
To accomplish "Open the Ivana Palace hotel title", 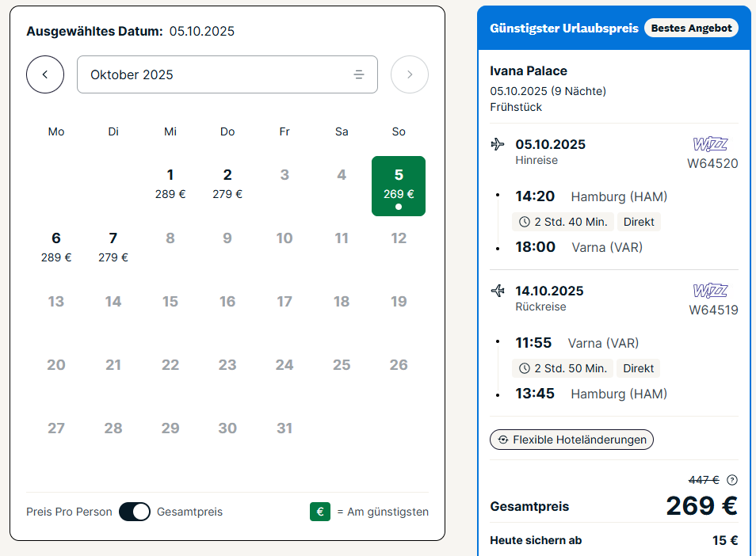I will coord(529,70).
